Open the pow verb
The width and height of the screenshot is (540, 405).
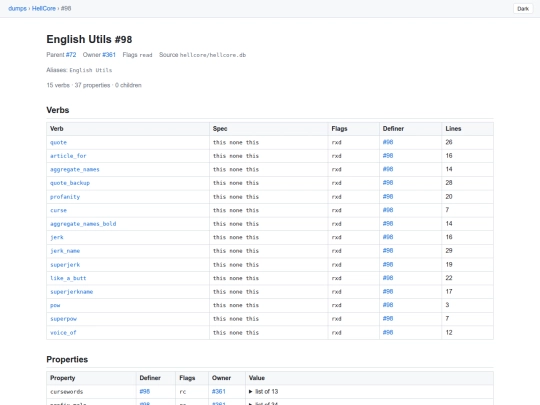pyautogui.click(x=55, y=305)
